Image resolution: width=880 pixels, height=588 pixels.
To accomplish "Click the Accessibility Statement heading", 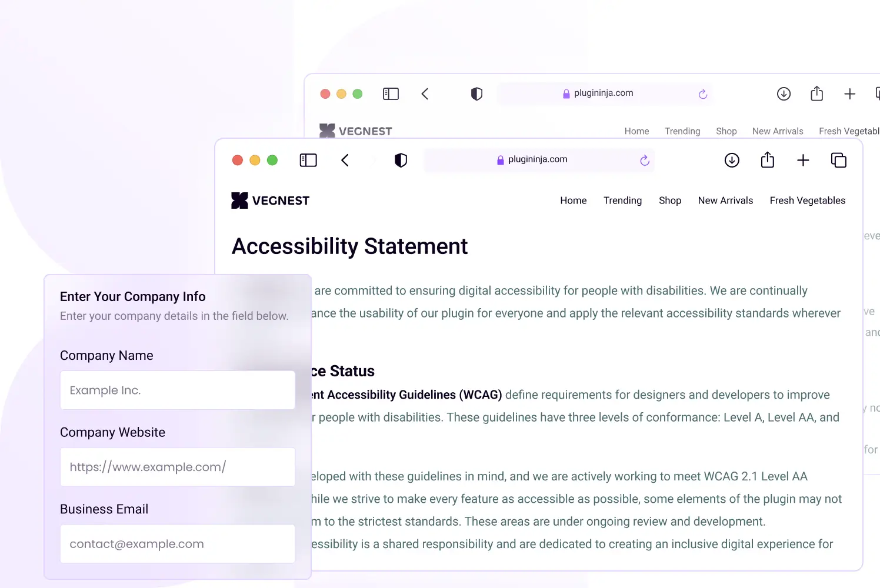I will [x=349, y=246].
